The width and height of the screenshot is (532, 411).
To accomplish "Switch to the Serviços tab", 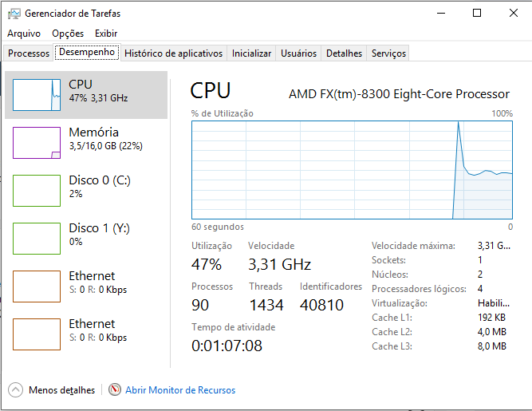I will coord(388,53).
